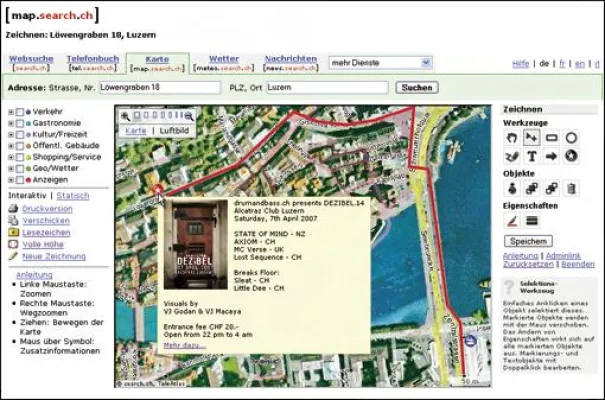Viewport: 605px width, 400px height.
Task: Expand the Gastronomie category
Action: coord(11,123)
